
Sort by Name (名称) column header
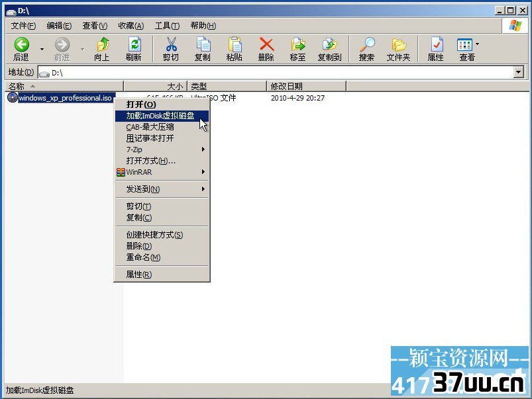pos(64,87)
